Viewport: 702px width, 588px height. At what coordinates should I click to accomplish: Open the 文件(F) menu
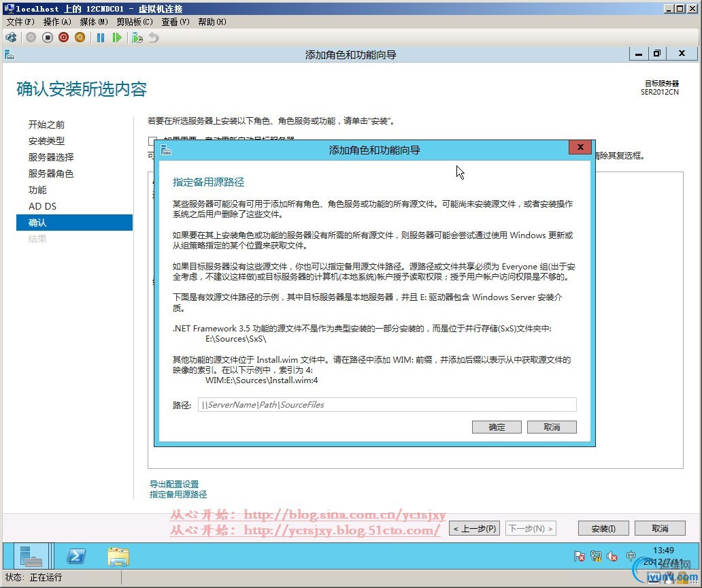tap(20, 22)
